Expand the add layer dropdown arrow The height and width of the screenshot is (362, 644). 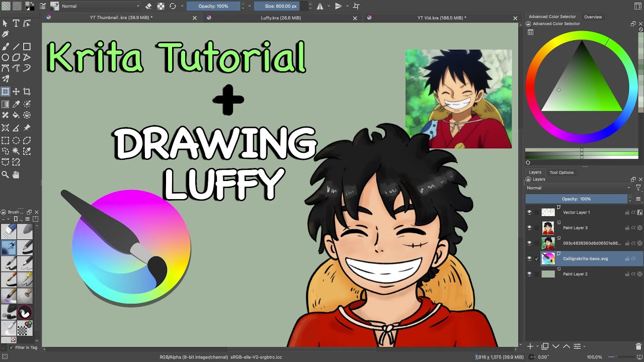click(x=537, y=346)
